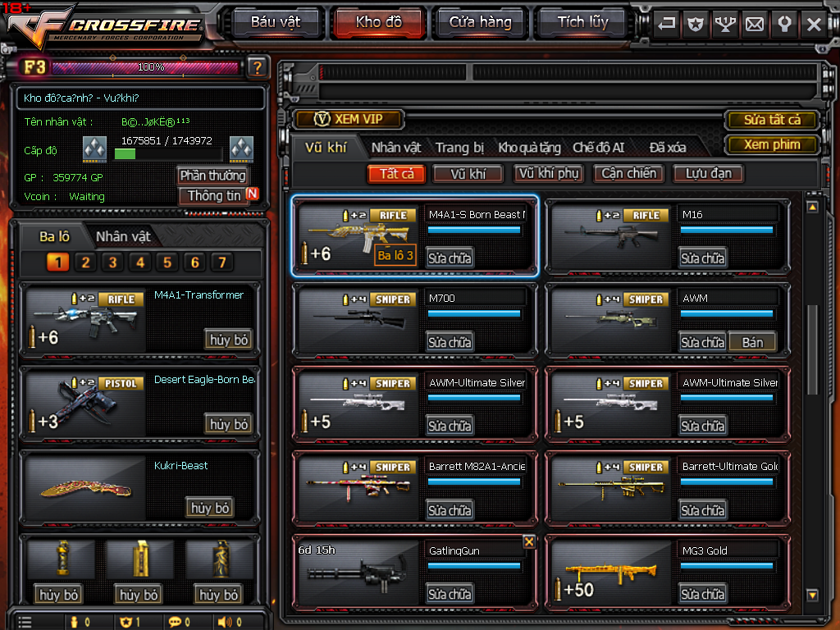Click the list menu icon at bottom left
Image resolution: width=840 pixels, height=630 pixels.
click(x=25, y=622)
